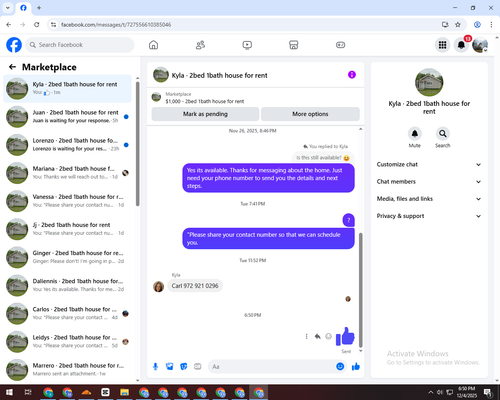Show hidden system tray icons

point(431,392)
